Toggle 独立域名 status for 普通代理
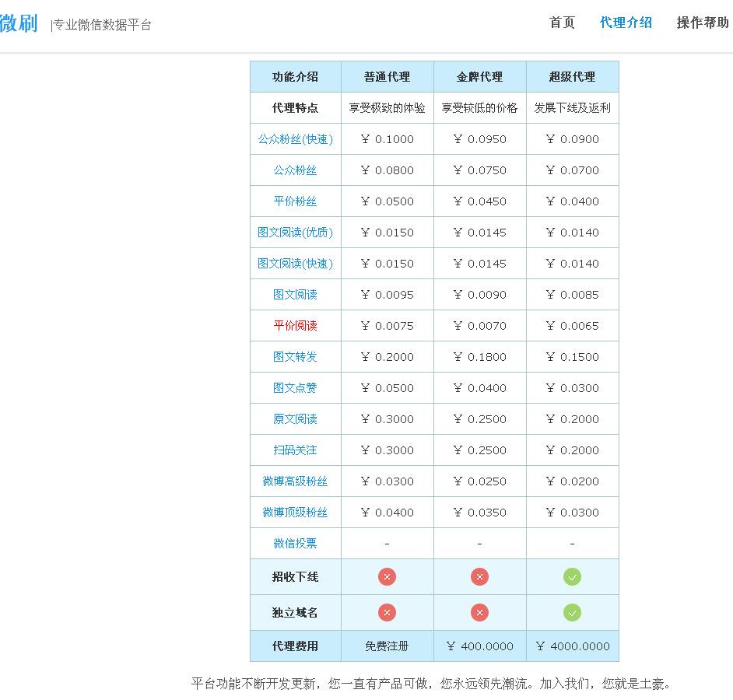Viewport: 733px width, 700px height. coord(387,612)
